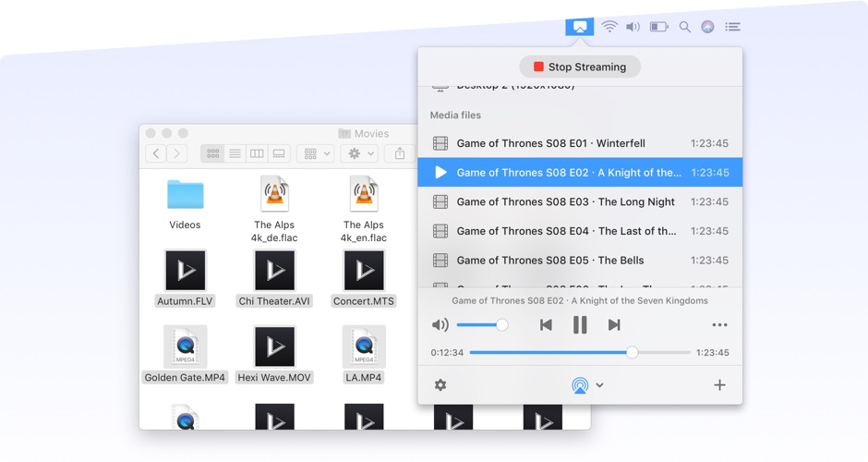Image resolution: width=868 pixels, height=462 pixels.
Task: Switch Finder to list view
Action: (235, 153)
